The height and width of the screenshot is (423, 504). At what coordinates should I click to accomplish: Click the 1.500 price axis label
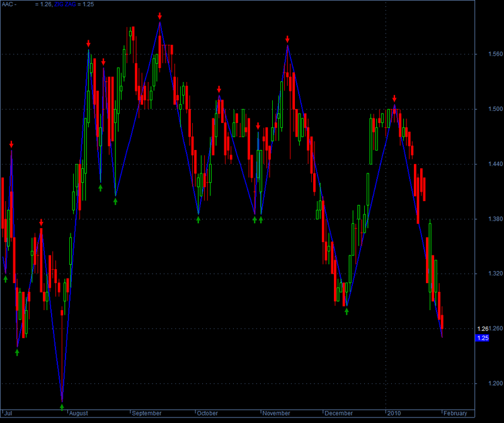(495, 109)
